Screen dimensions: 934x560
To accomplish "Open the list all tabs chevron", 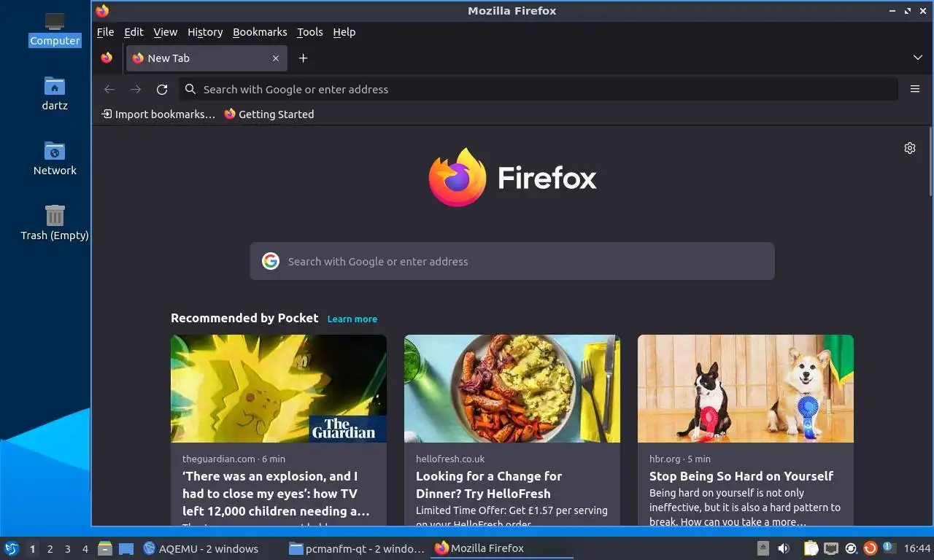I will click(918, 58).
